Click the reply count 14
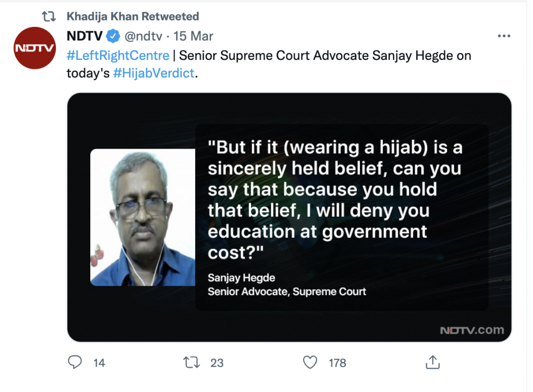Viewport: 533px width, 392px height. tap(99, 363)
